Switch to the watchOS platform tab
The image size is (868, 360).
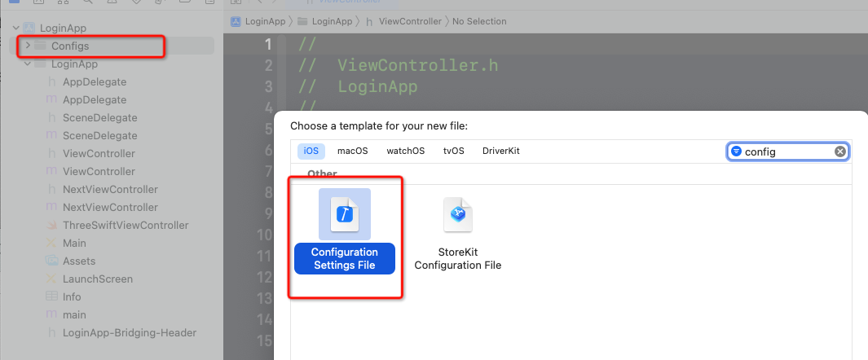pos(406,151)
